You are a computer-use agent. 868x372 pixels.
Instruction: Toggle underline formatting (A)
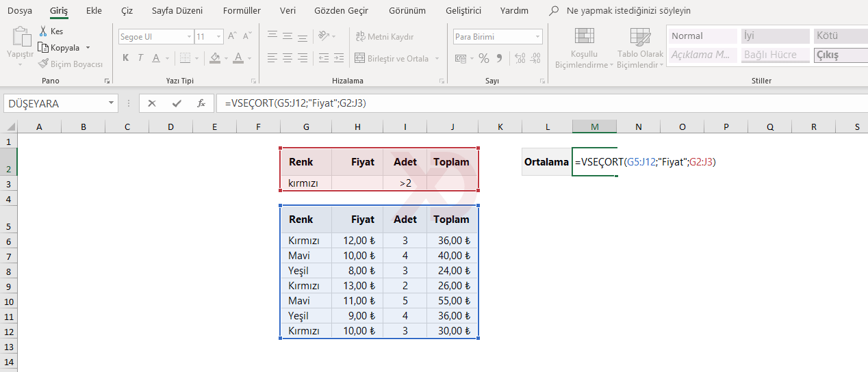157,58
